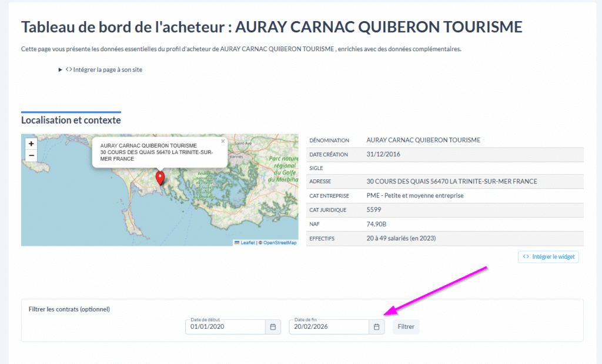Open the Date de début calendar picker

point(273,327)
